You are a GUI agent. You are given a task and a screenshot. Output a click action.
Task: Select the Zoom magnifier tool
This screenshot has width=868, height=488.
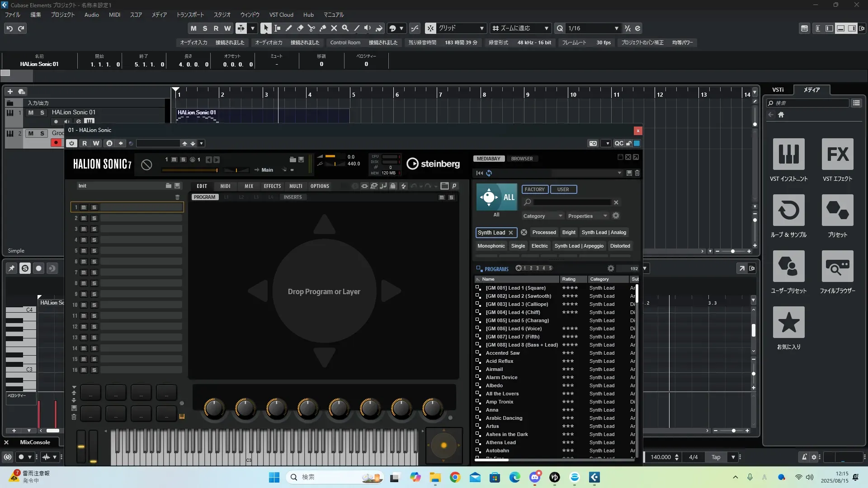[345, 28]
